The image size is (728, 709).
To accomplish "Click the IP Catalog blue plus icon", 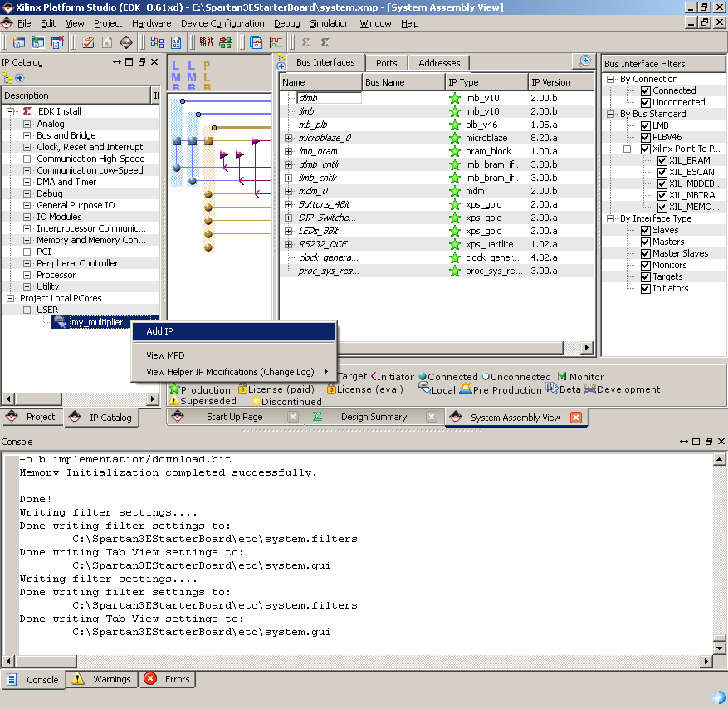I will click(19, 78).
